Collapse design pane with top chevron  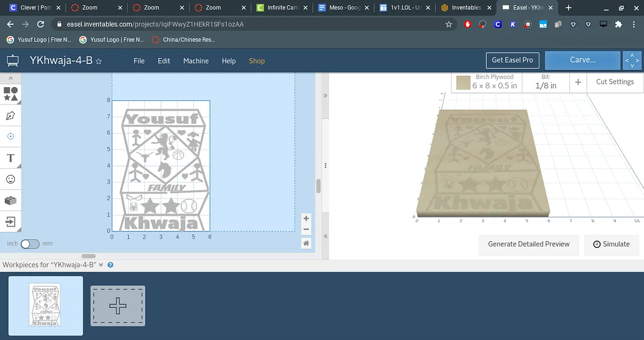click(325, 95)
